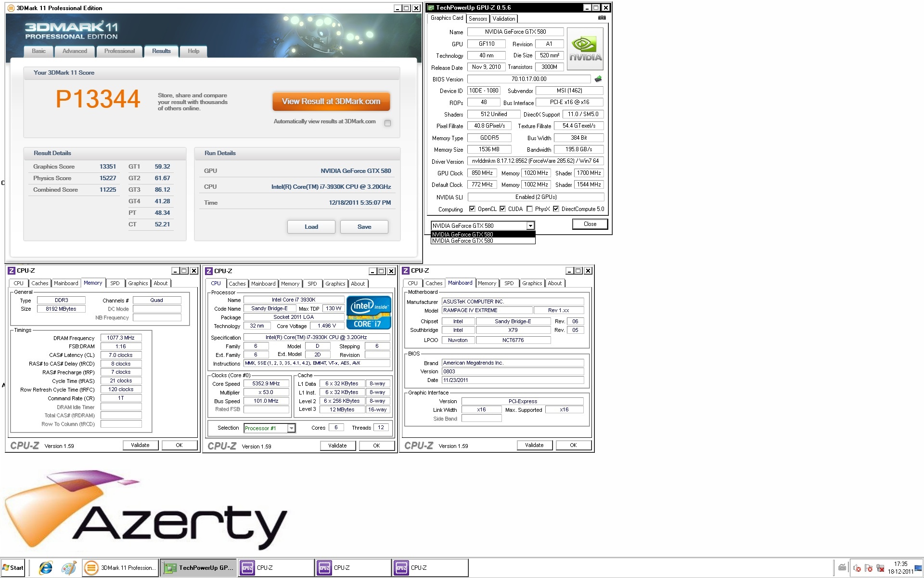Switch to the Sensors tab in GPU-Z
Image resolution: width=924 pixels, height=578 pixels.
(x=478, y=19)
